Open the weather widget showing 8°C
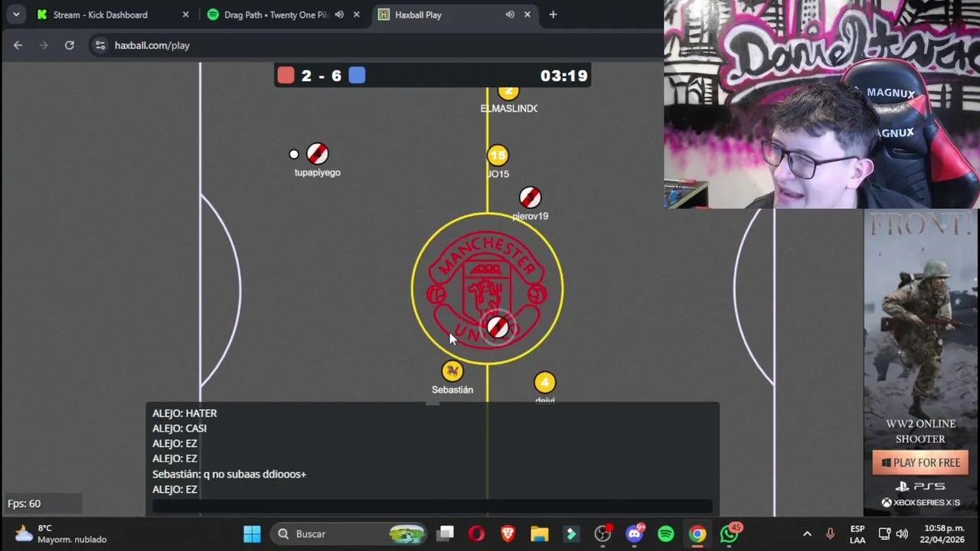This screenshot has width=980, height=551. tap(61, 533)
